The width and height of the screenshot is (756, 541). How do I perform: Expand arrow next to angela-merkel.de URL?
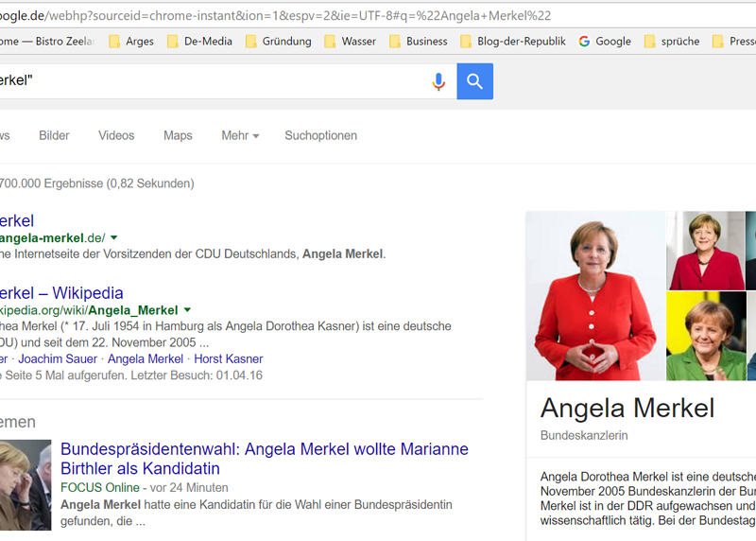pos(114,237)
